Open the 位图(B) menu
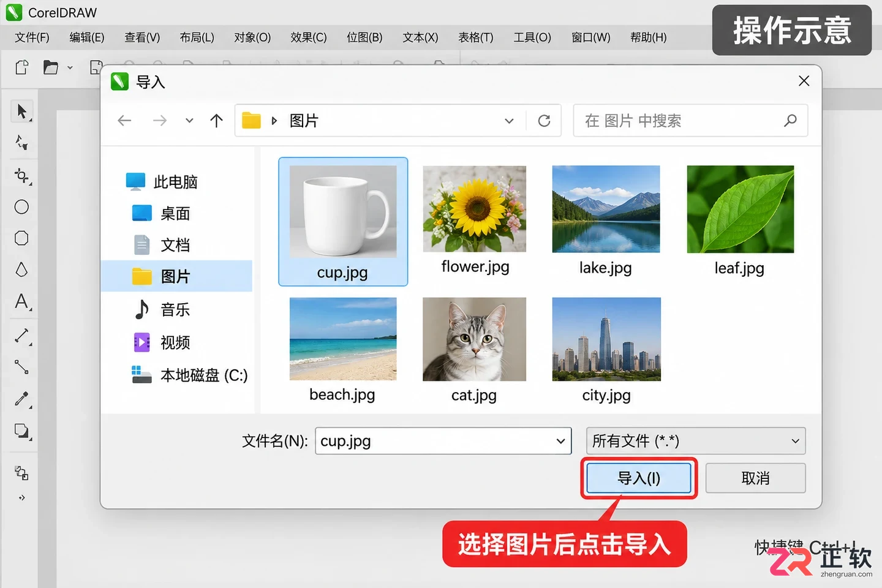The height and width of the screenshot is (588, 882). 364,37
